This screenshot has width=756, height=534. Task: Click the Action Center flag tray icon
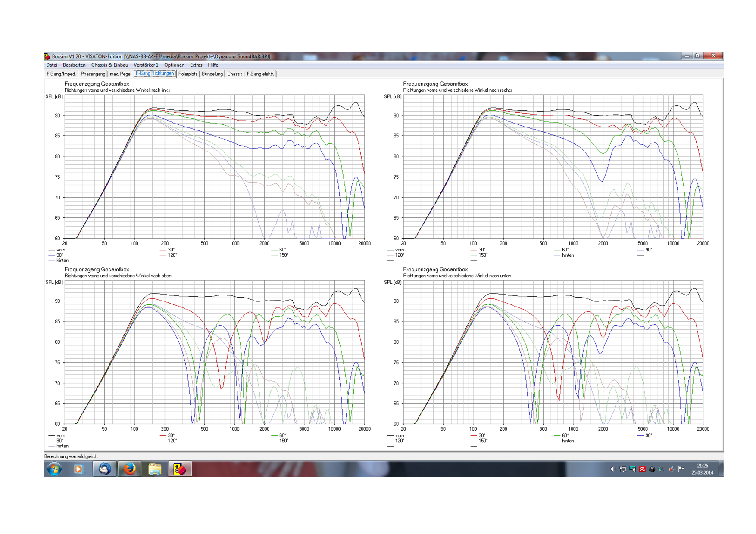pyautogui.click(x=681, y=469)
